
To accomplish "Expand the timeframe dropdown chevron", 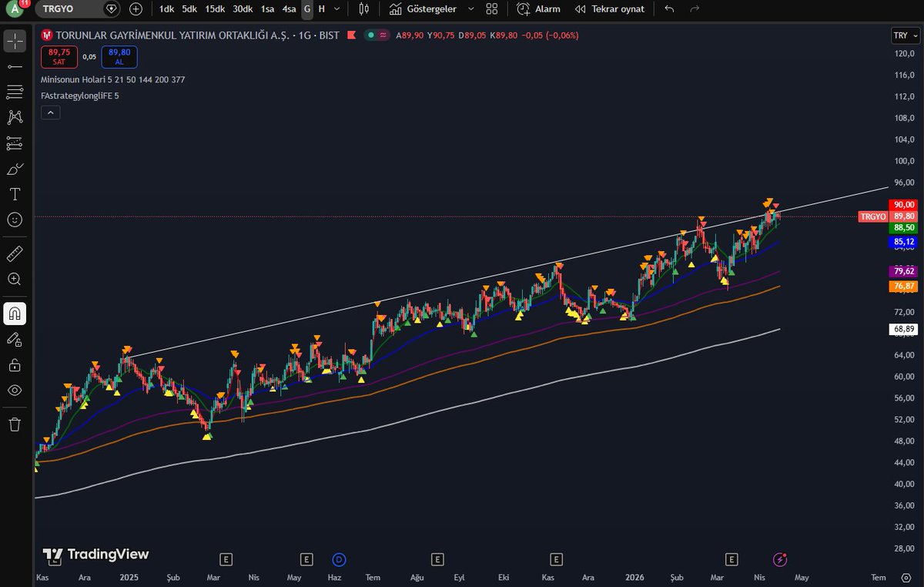I will point(337,9).
